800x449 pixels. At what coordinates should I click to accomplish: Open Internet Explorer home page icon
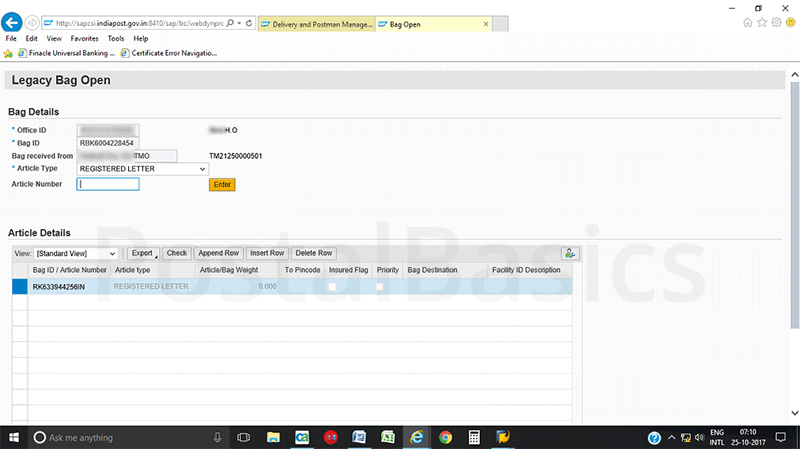tap(748, 22)
